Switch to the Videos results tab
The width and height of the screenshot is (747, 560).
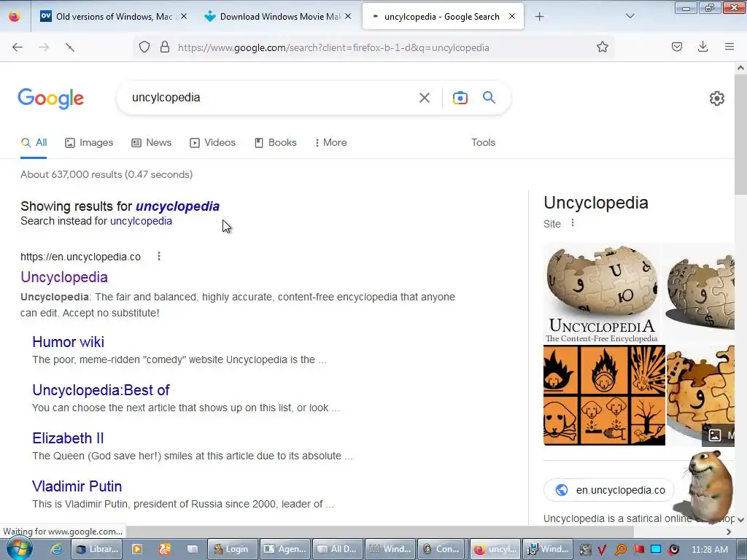[x=212, y=143]
